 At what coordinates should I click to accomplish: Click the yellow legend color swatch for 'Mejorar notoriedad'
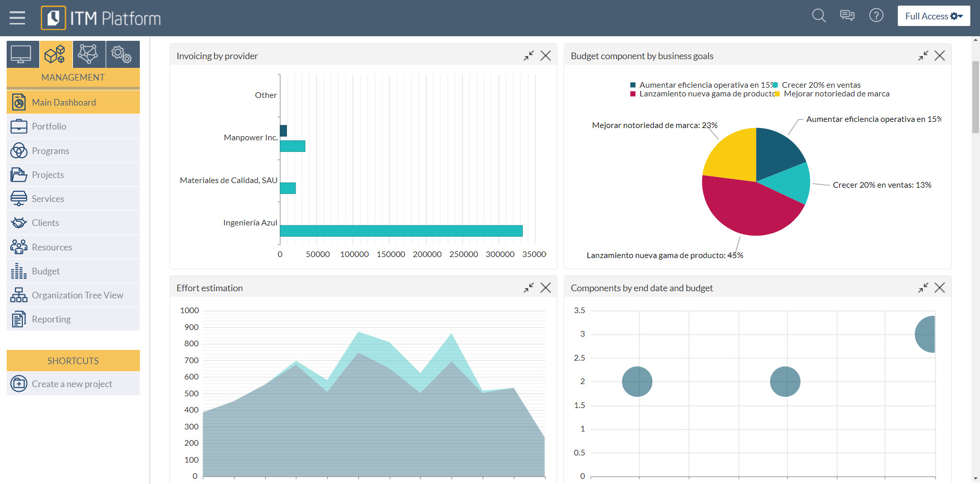777,94
